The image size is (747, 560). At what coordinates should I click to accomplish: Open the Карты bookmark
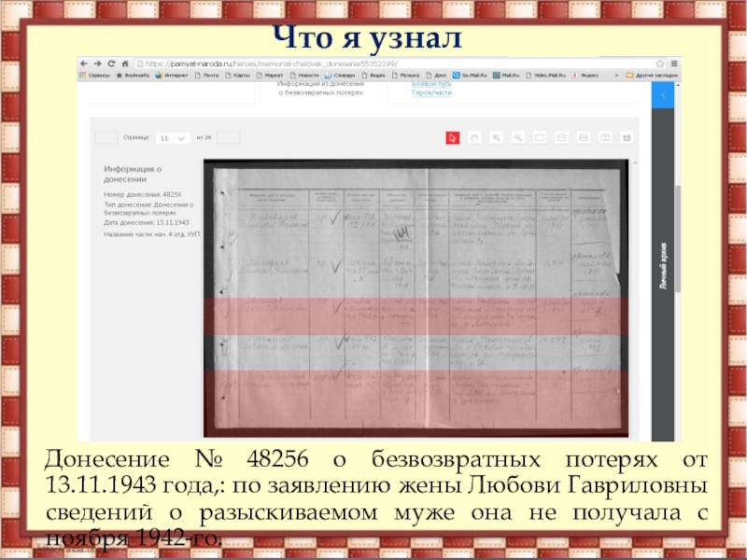tap(238, 76)
